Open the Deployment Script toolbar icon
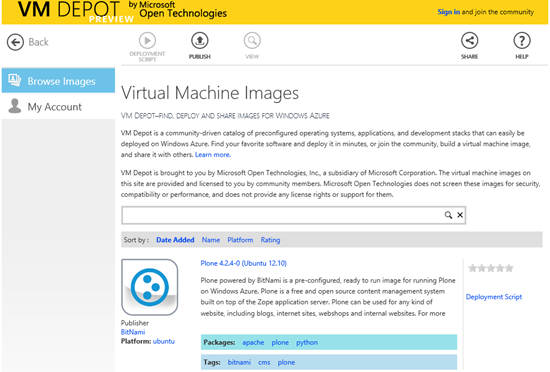Viewport: 550px width, 372px height. click(147, 41)
